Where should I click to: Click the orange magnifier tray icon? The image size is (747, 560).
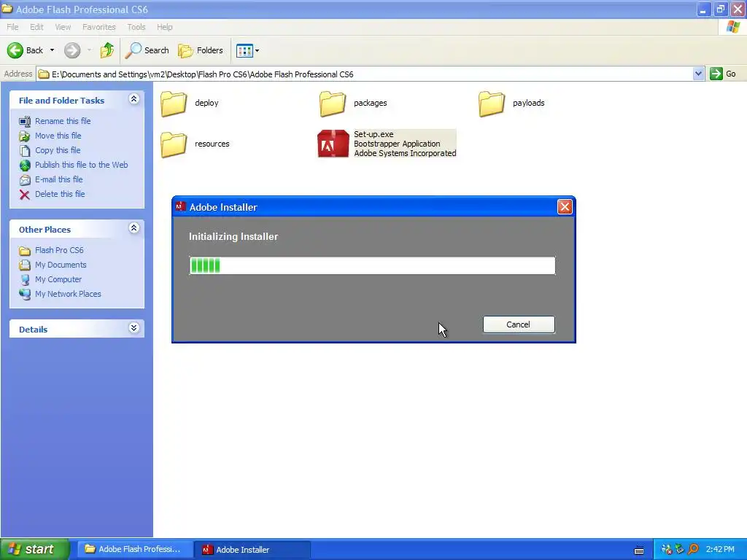pyautogui.click(x=693, y=549)
